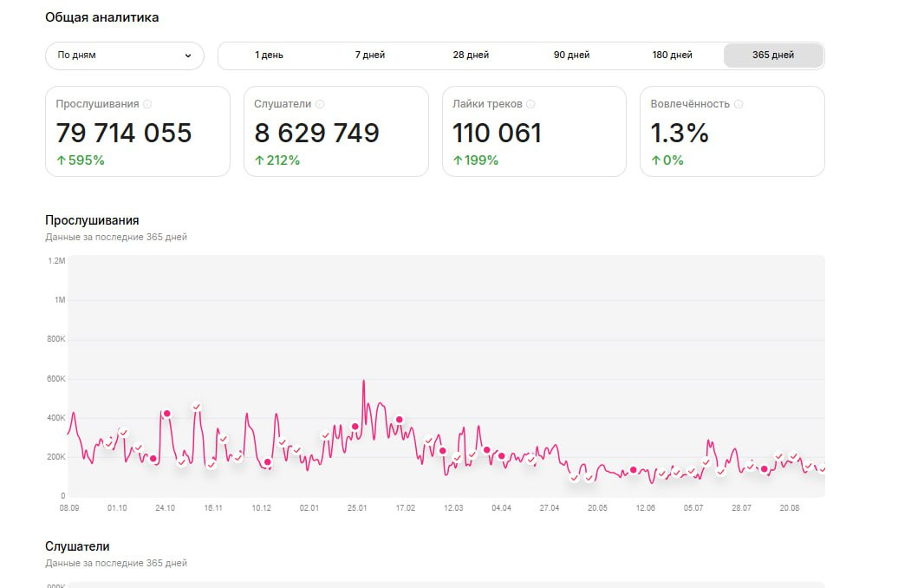Click the green arrow next to 199%
The height and width of the screenshot is (588, 924).
click(x=458, y=160)
